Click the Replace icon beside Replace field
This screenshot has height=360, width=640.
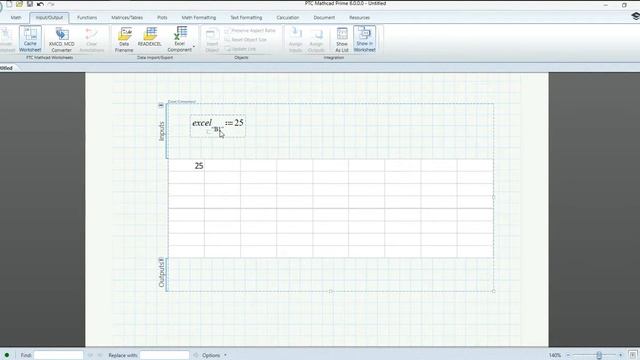tap(196, 355)
